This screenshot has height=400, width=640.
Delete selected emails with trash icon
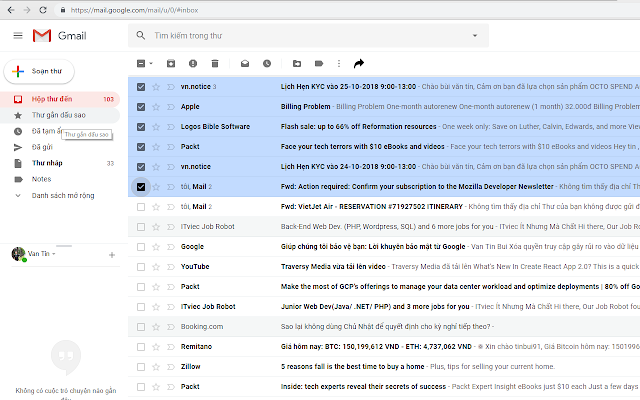pos(215,63)
